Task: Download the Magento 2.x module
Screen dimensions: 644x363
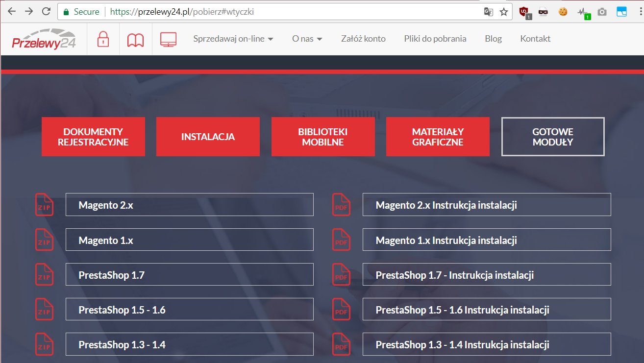Action: (x=190, y=205)
